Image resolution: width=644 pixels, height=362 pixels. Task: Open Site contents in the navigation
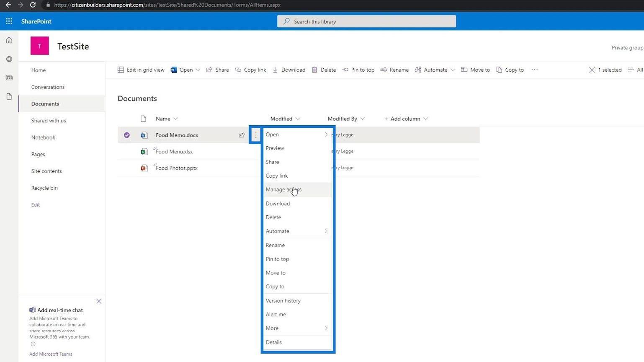(x=46, y=171)
